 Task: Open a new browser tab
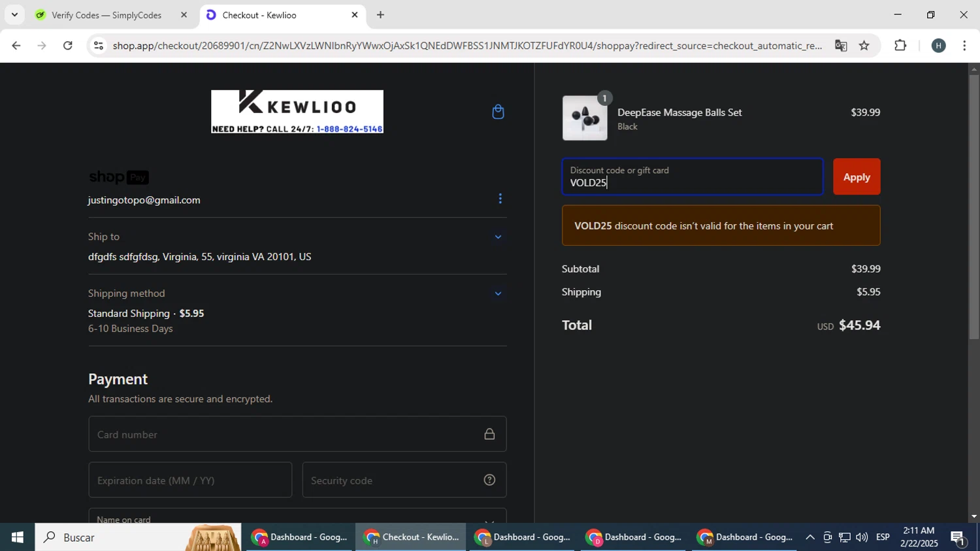(x=380, y=15)
